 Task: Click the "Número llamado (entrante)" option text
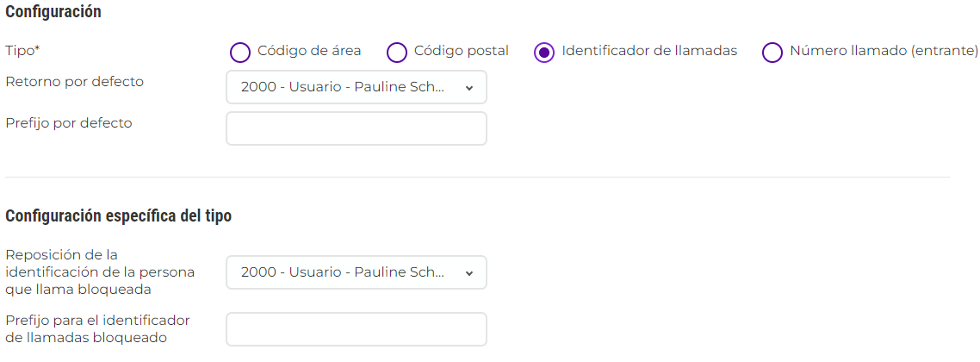coord(872,51)
